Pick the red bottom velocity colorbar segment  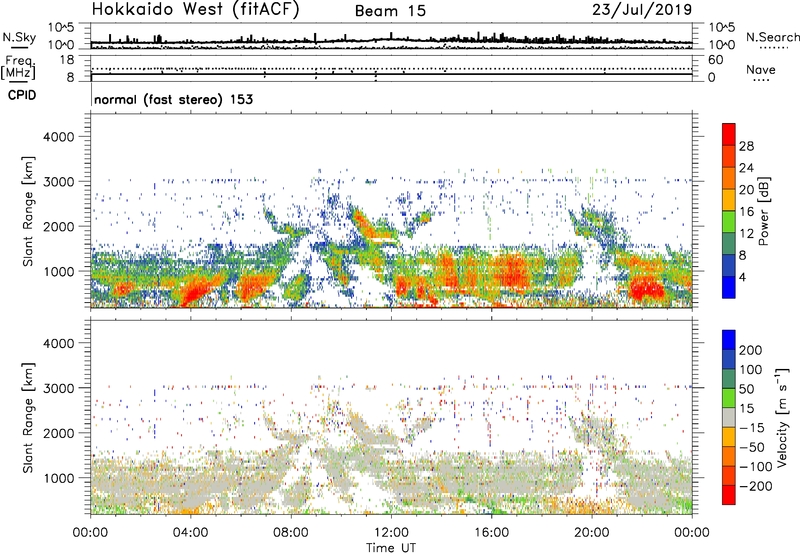pos(729,495)
